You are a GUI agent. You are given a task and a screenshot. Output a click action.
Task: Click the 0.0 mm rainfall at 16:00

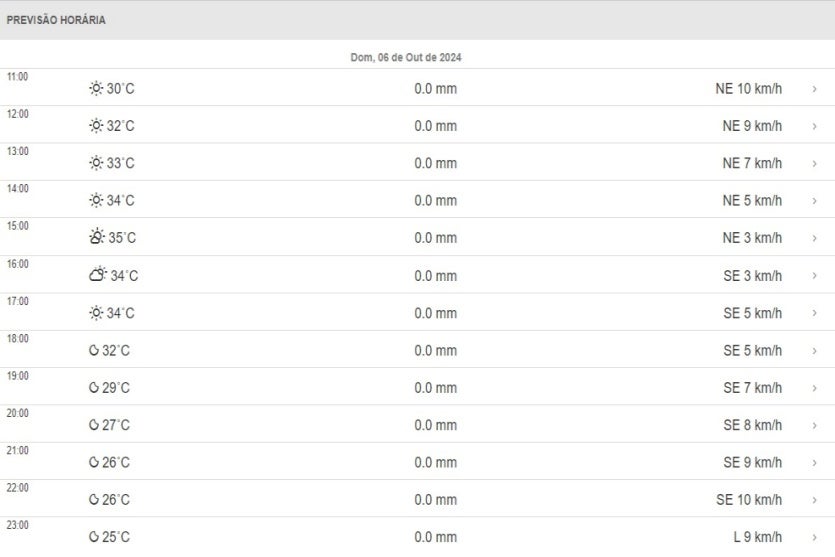[x=435, y=276]
